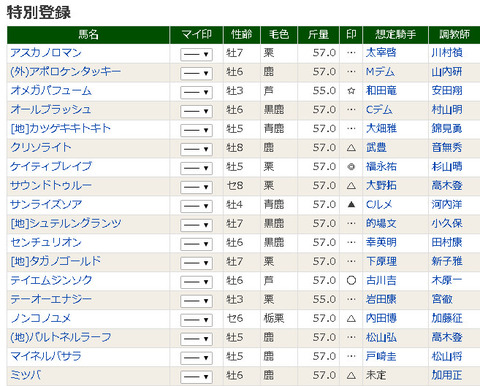The image size is (480, 386).
Task: Click jockey 福永祐 link
Action: (381, 167)
